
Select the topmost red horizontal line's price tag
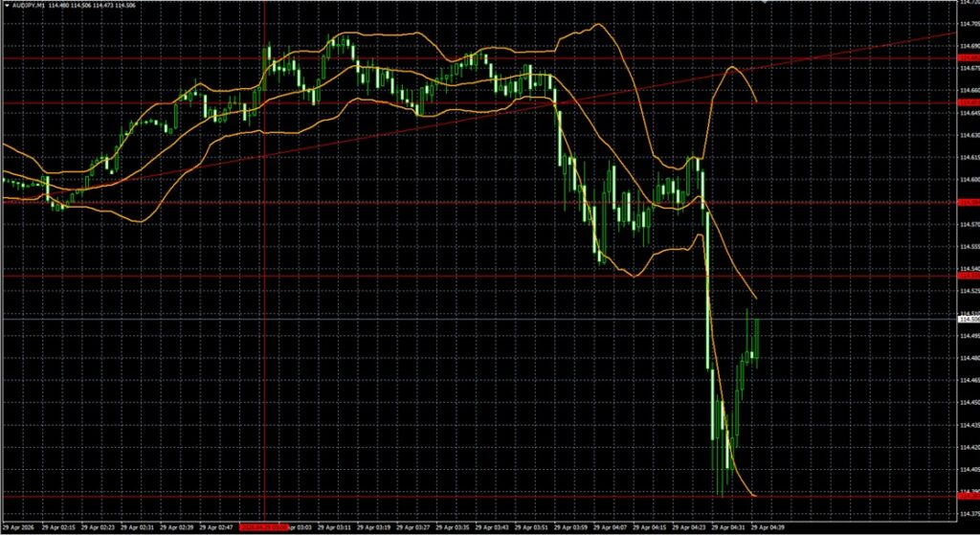pos(969,57)
